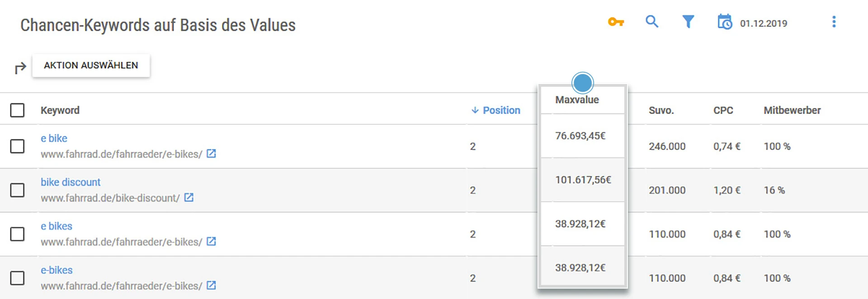
Task: Select the filter funnel icon
Action: tap(688, 21)
